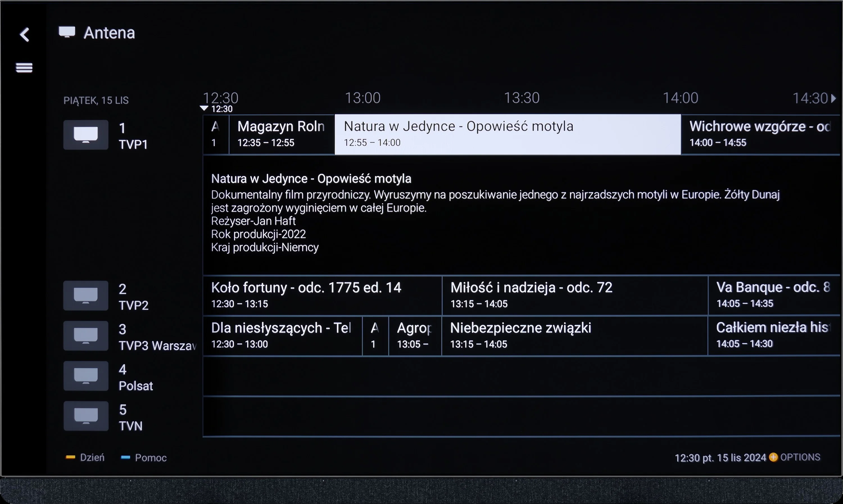This screenshot has width=843, height=504.
Task: Click the 14:00 timeline header
Action: point(681,98)
